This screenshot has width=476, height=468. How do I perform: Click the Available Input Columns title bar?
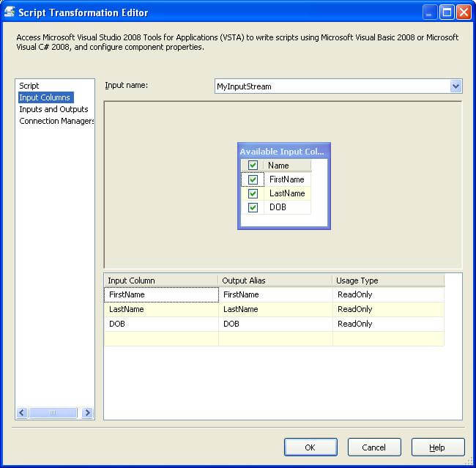tap(284, 152)
